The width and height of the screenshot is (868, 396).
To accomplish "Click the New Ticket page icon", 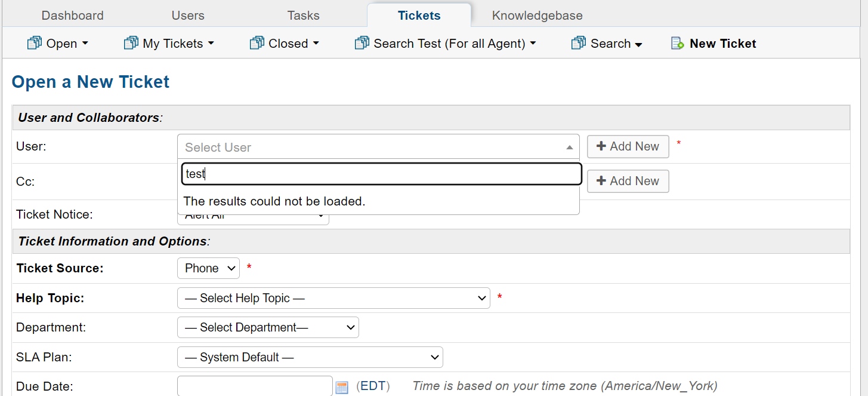I will pyautogui.click(x=677, y=43).
